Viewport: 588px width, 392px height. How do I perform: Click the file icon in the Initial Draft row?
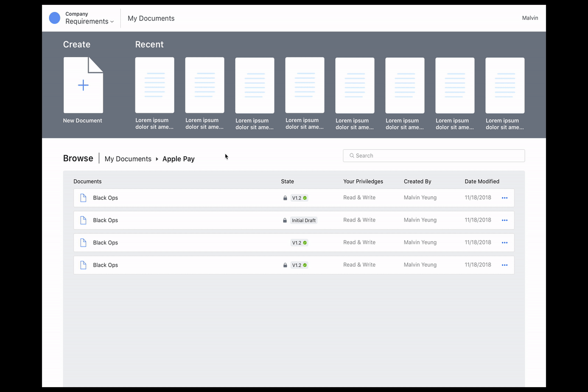pyautogui.click(x=83, y=220)
